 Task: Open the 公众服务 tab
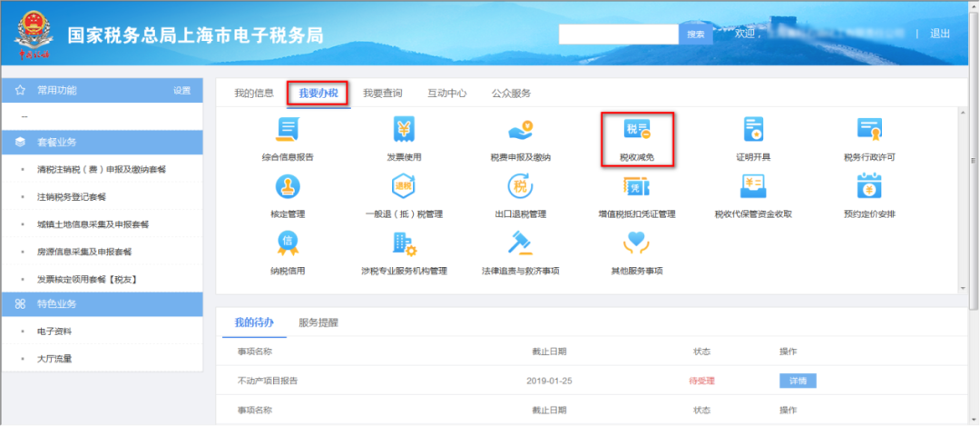point(511,94)
